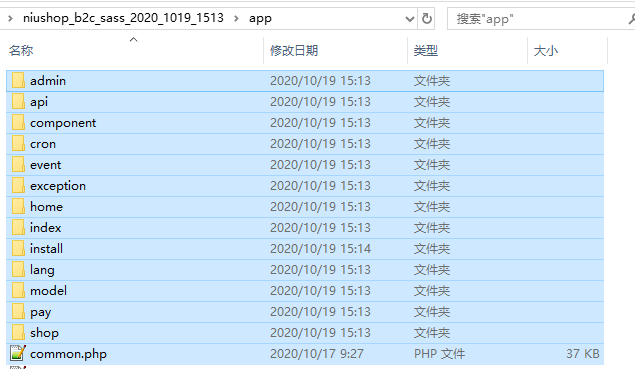Expand breadcrumb chevron before niushop_b2c_sass folder
The width and height of the screenshot is (635, 369).
(x=11, y=18)
